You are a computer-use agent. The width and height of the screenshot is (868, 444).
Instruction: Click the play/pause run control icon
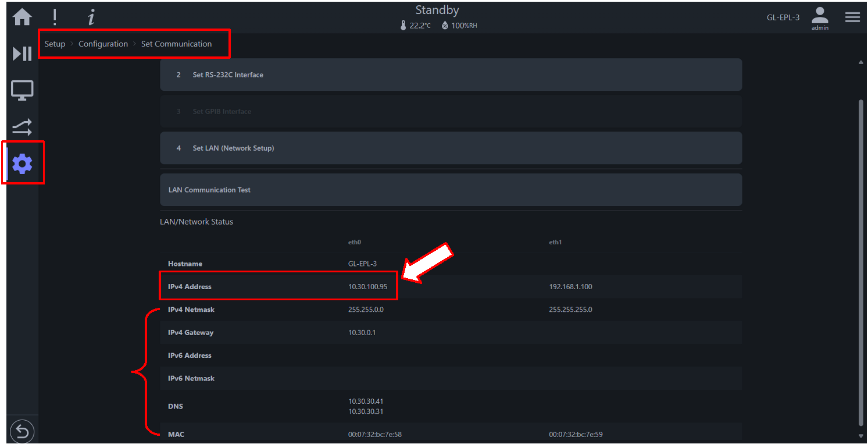point(22,54)
